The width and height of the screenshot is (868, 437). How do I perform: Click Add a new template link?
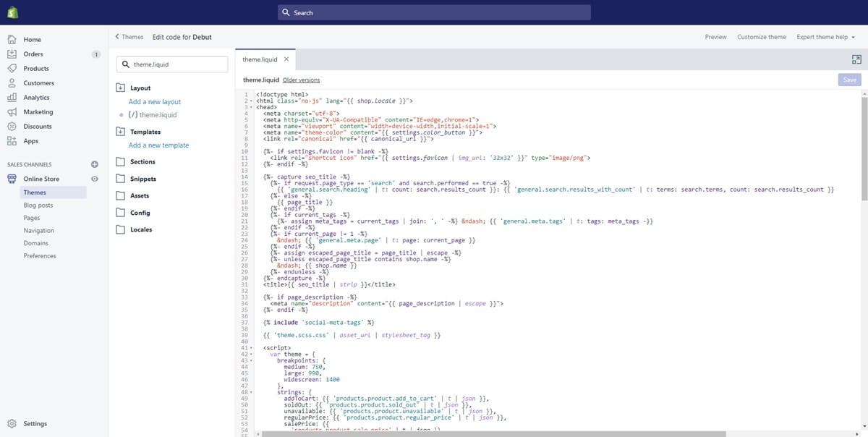pos(158,145)
